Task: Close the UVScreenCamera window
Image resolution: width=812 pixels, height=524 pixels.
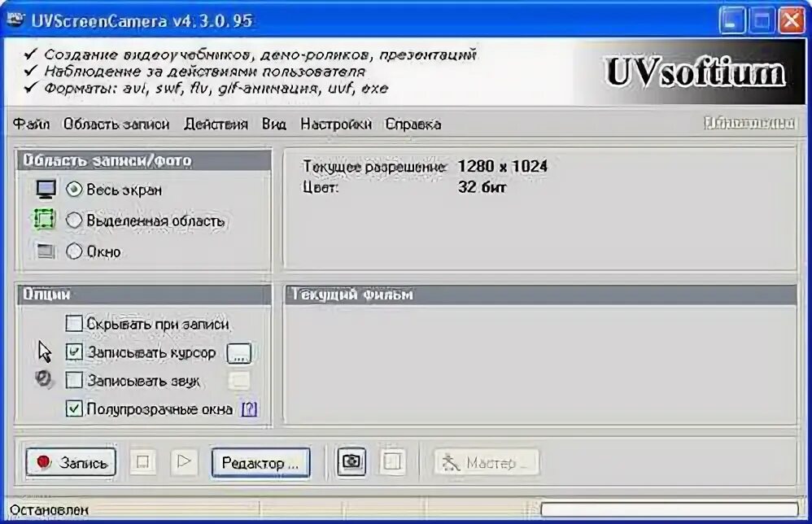Action: click(792, 20)
